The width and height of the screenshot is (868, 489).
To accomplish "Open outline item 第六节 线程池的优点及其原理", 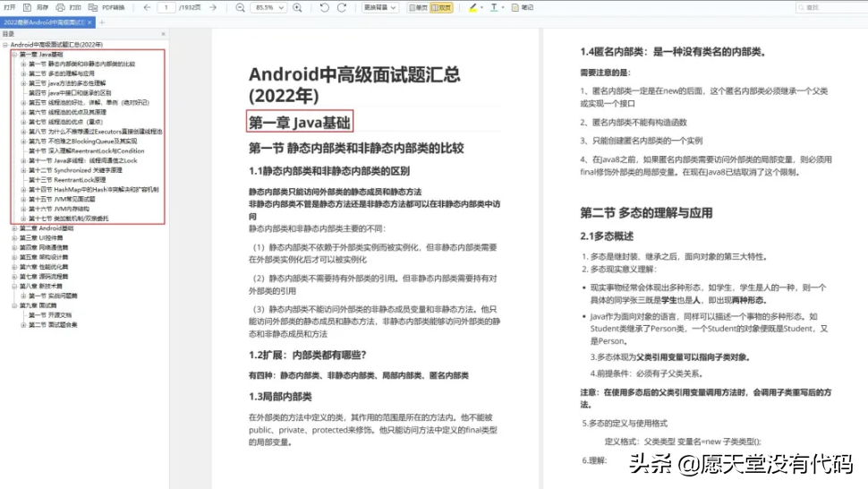I will (67, 112).
